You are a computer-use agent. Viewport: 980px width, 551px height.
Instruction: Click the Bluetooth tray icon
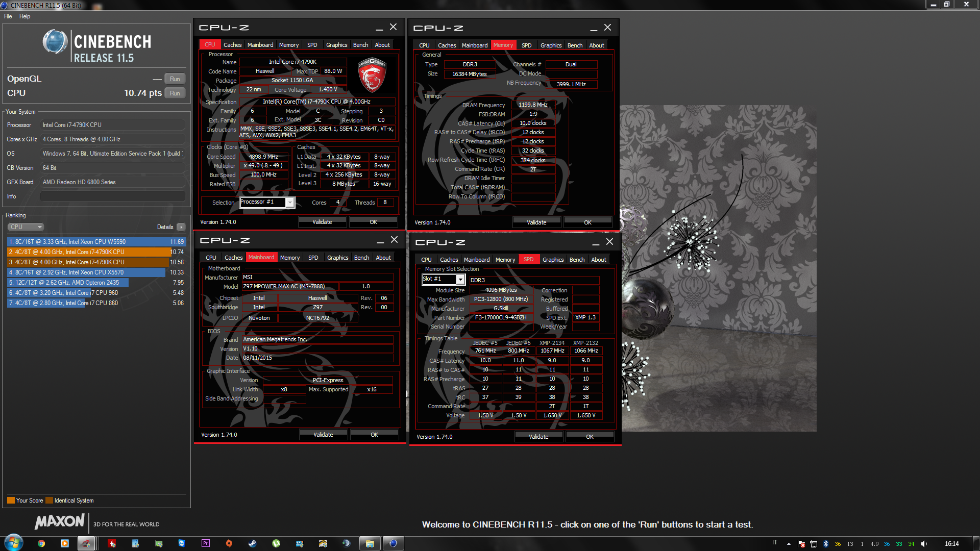click(x=826, y=543)
